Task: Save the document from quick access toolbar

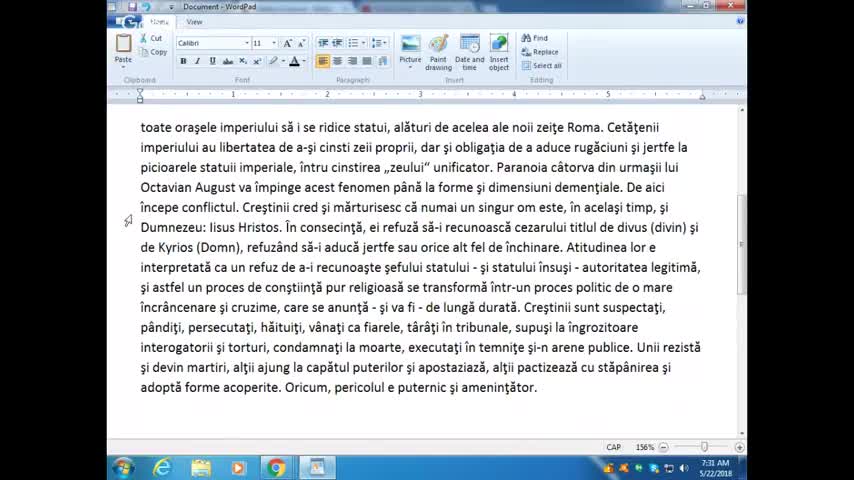Action: 132,7
